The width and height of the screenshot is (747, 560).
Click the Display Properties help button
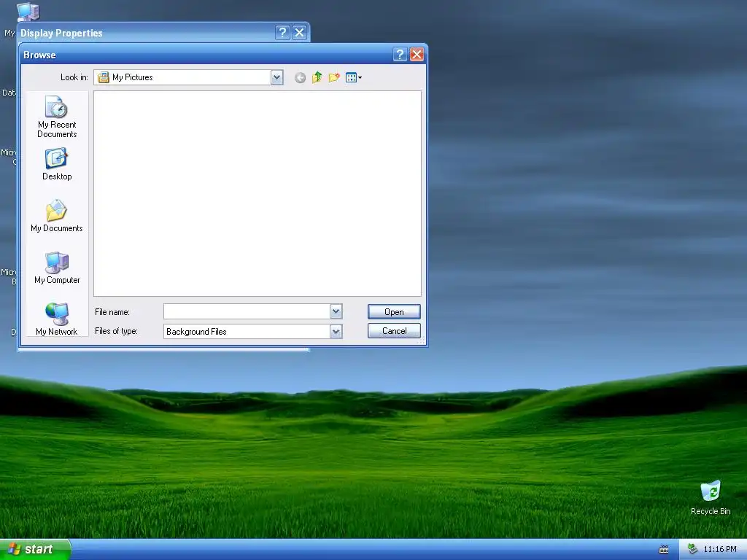pyautogui.click(x=282, y=32)
